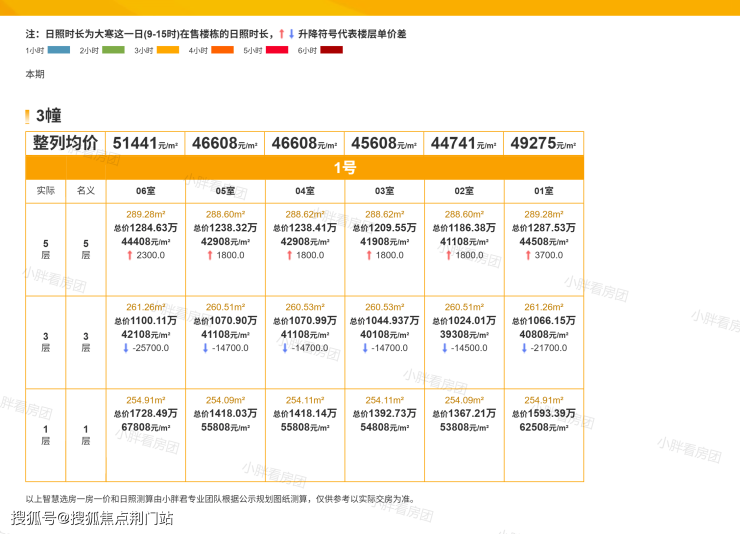
Task: Click the red up arrow in the top note
Action: tap(282, 34)
